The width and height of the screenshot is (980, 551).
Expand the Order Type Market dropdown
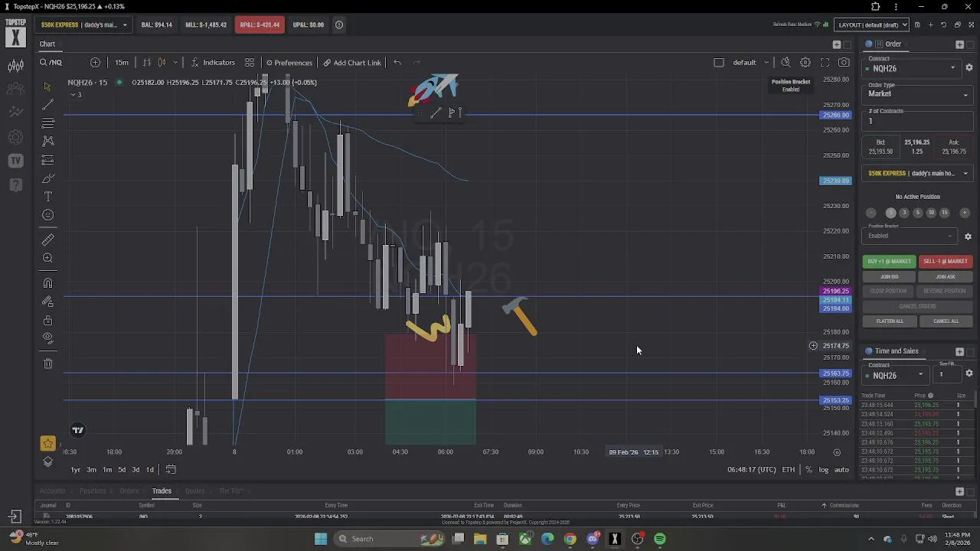[x=917, y=94]
